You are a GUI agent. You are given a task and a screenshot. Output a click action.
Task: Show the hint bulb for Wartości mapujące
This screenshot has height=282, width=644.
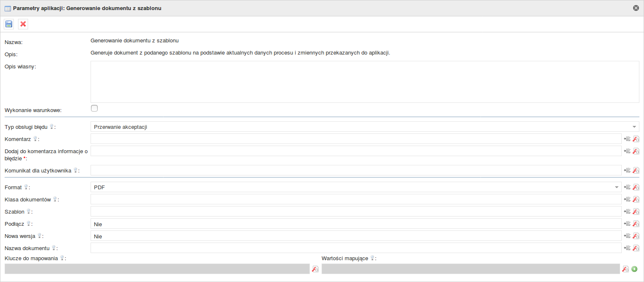pyautogui.click(x=372, y=258)
